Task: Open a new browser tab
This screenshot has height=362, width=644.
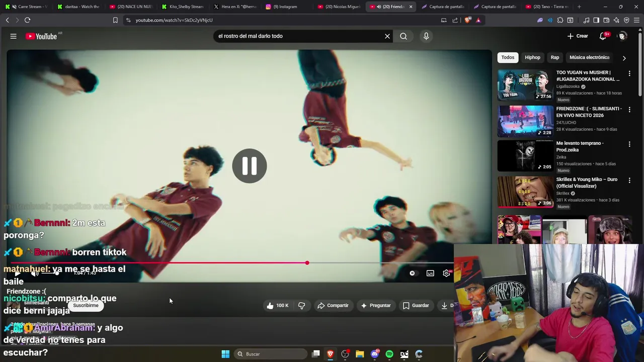Action: tap(579, 7)
